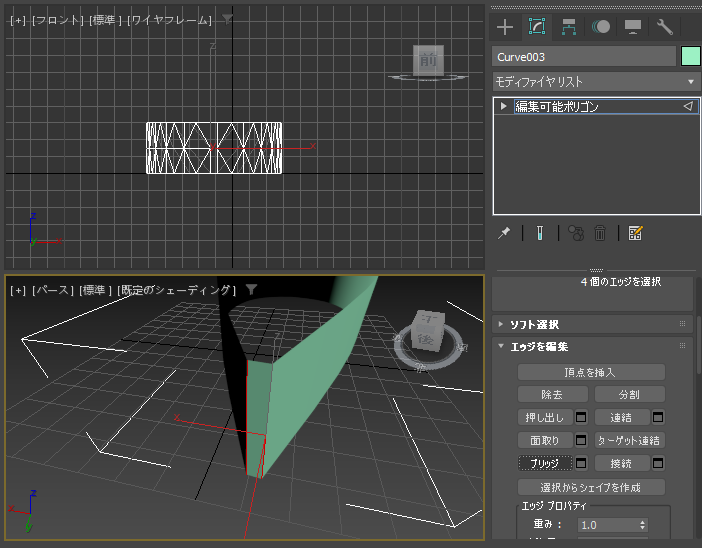Expand the 編集可能ポリゴン sub-object tree

click(504, 106)
